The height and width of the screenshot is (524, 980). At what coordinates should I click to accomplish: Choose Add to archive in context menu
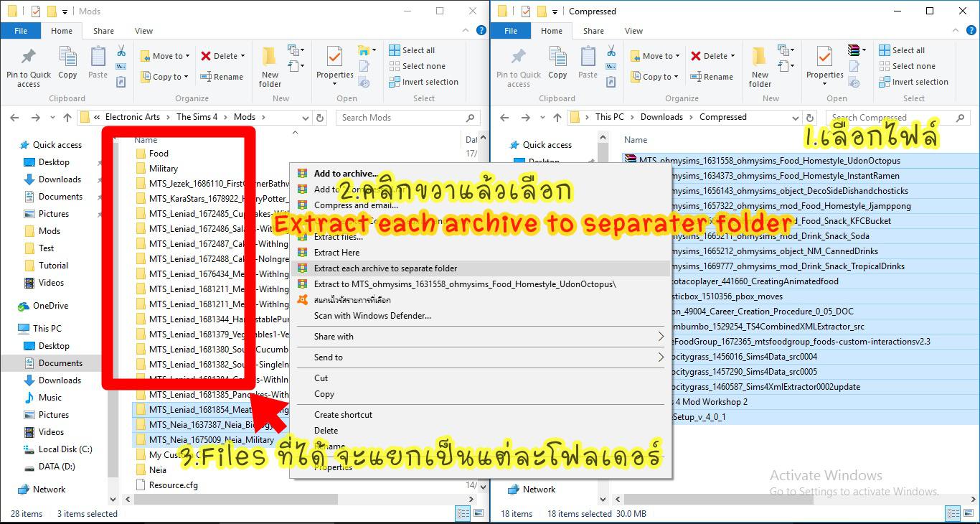[x=481, y=174]
